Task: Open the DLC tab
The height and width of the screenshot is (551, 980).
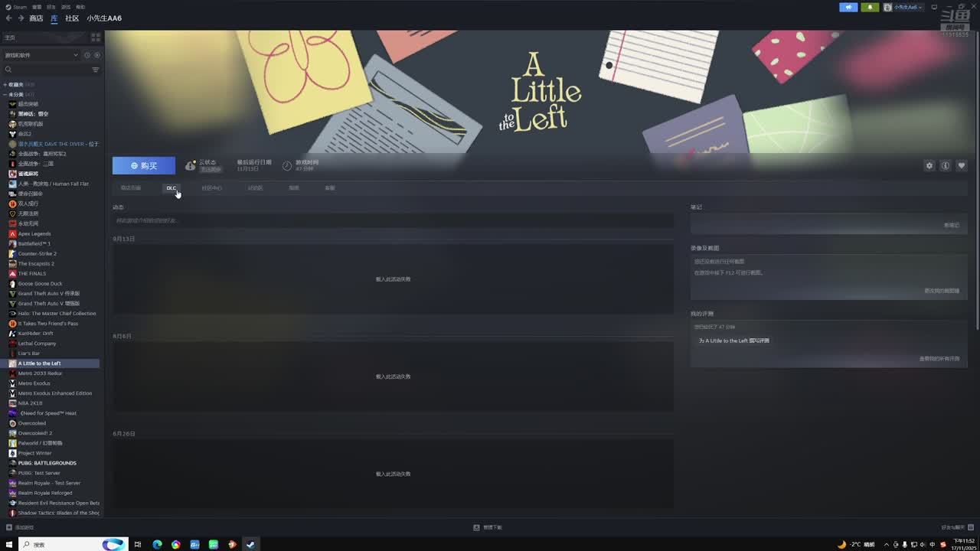Action: click(x=171, y=187)
